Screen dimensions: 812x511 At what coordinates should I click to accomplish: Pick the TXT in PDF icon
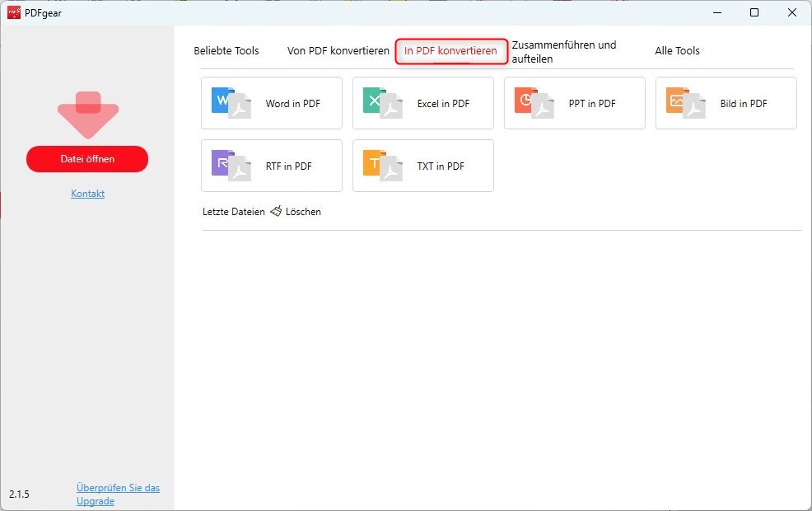pyautogui.click(x=382, y=166)
